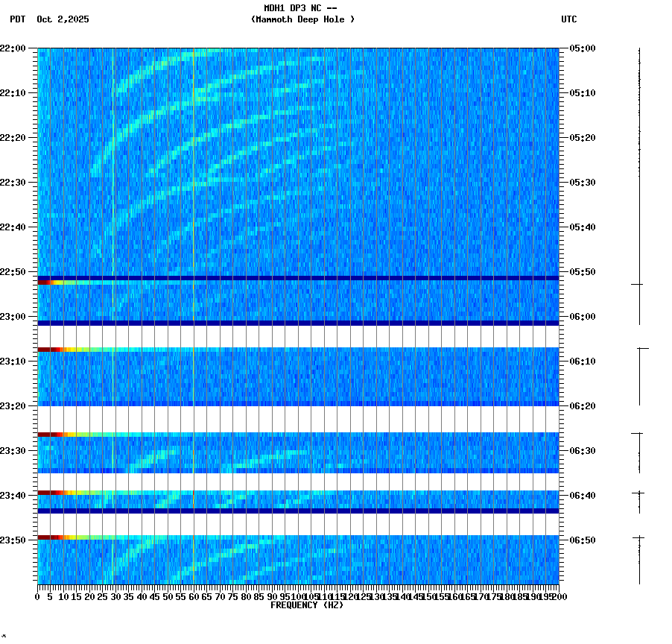Click the dark blue event bar near 05:52
Viewport: 672px width, 644px height.
coord(298,277)
